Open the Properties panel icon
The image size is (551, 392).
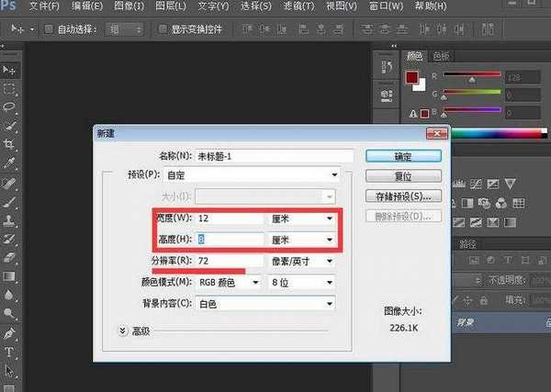coord(387,95)
